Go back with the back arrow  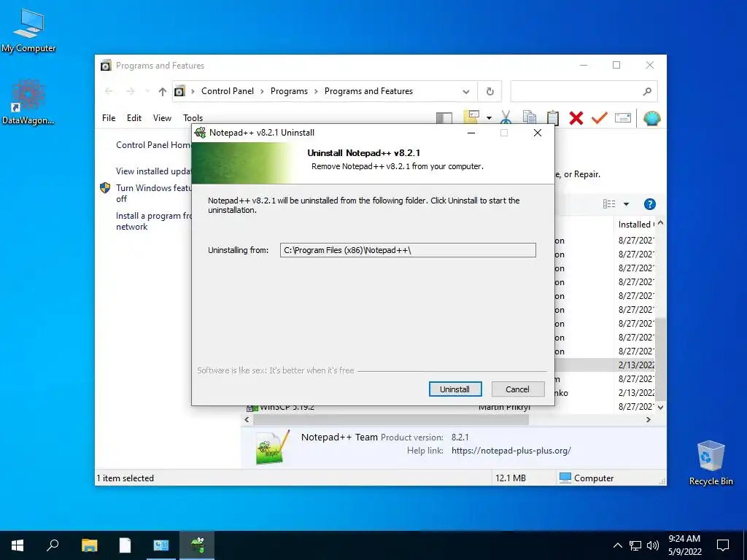pos(109,91)
